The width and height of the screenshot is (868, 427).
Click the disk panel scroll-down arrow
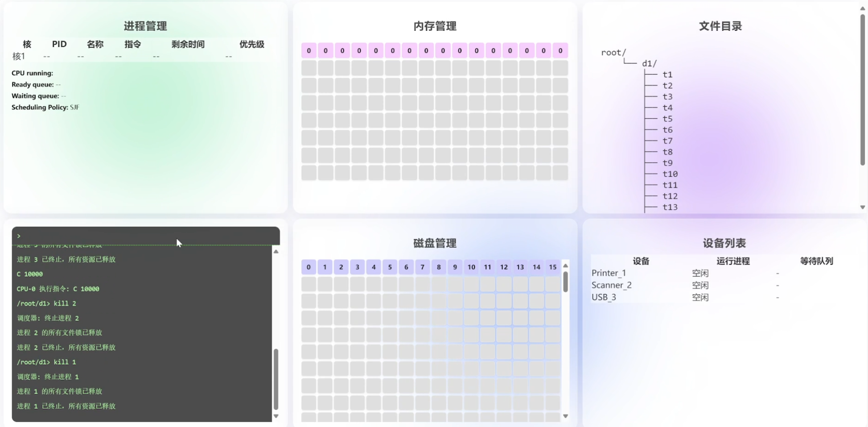click(565, 416)
